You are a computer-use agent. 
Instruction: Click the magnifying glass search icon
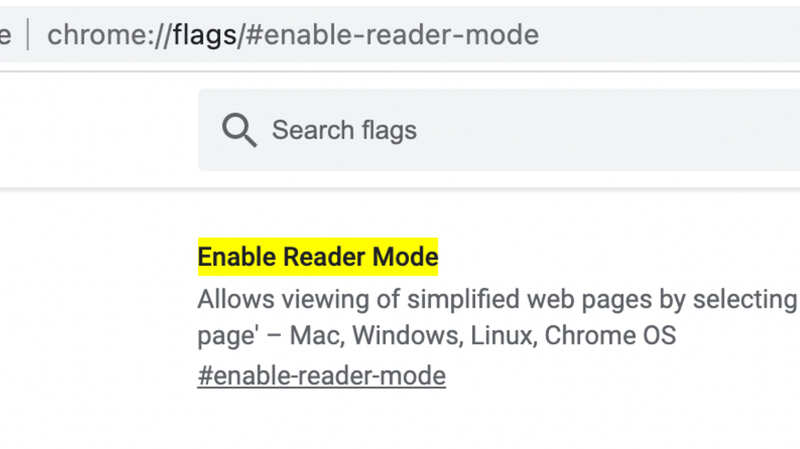[x=239, y=130]
